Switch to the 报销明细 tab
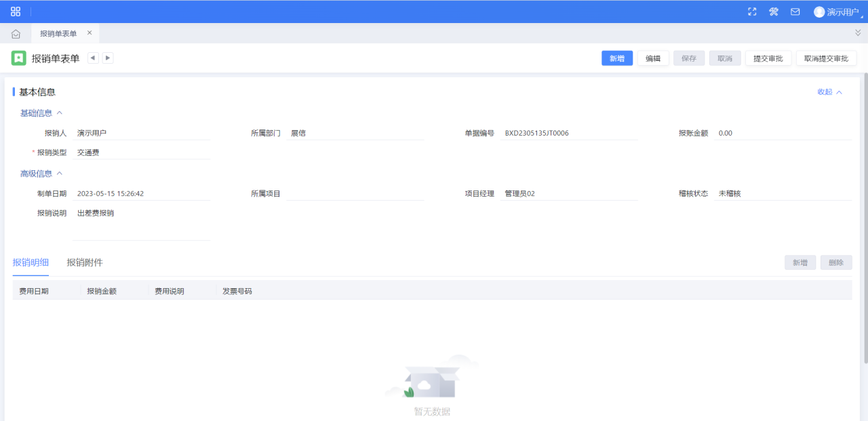The height and width of the screenshot is (421, 868). [x=31, y=262]
